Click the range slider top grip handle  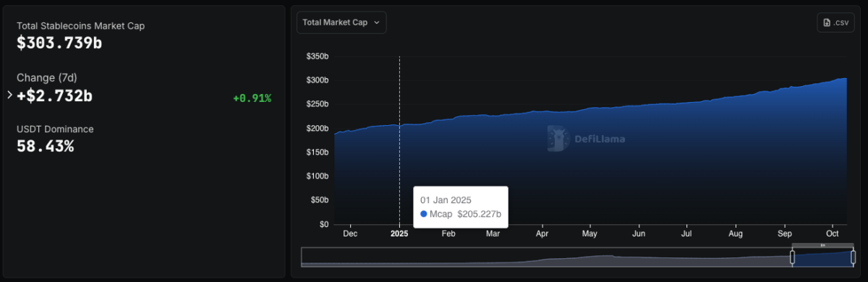pos(822,245)
